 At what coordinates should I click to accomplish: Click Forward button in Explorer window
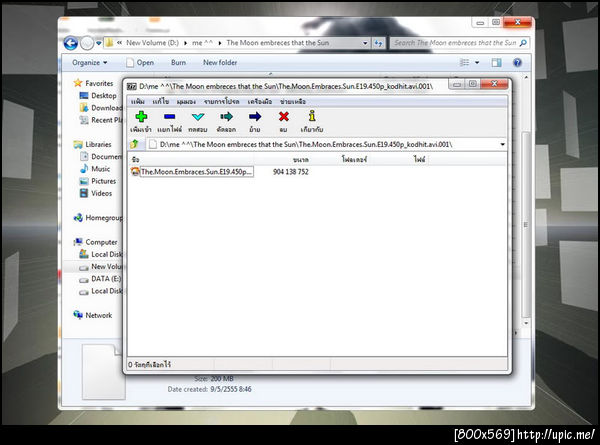(x=87, y=43)
